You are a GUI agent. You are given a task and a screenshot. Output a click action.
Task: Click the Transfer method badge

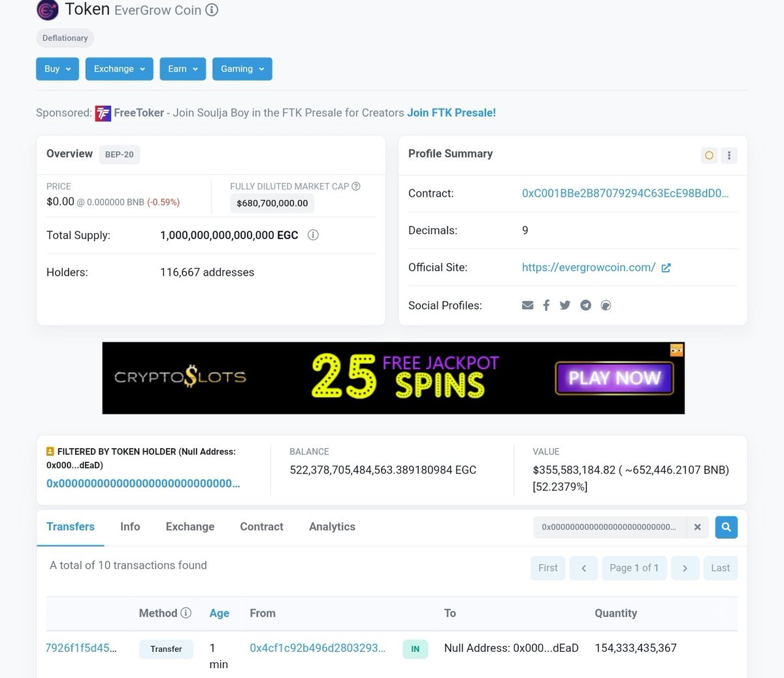coord(166,649)
